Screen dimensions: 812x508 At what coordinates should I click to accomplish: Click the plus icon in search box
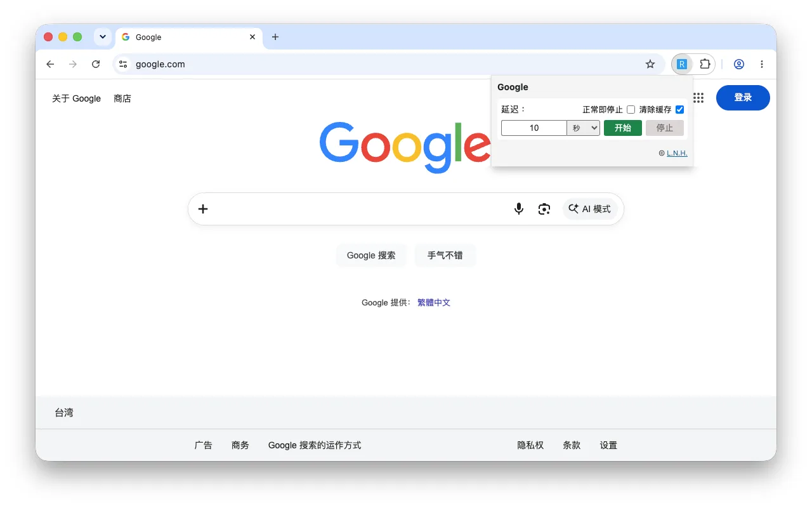[x=203, y=209]
